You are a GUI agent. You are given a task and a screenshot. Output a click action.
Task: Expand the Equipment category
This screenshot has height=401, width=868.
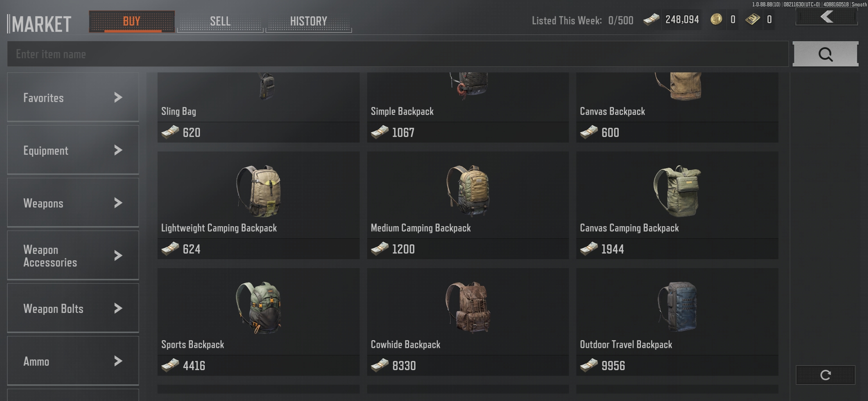[73, 150]
